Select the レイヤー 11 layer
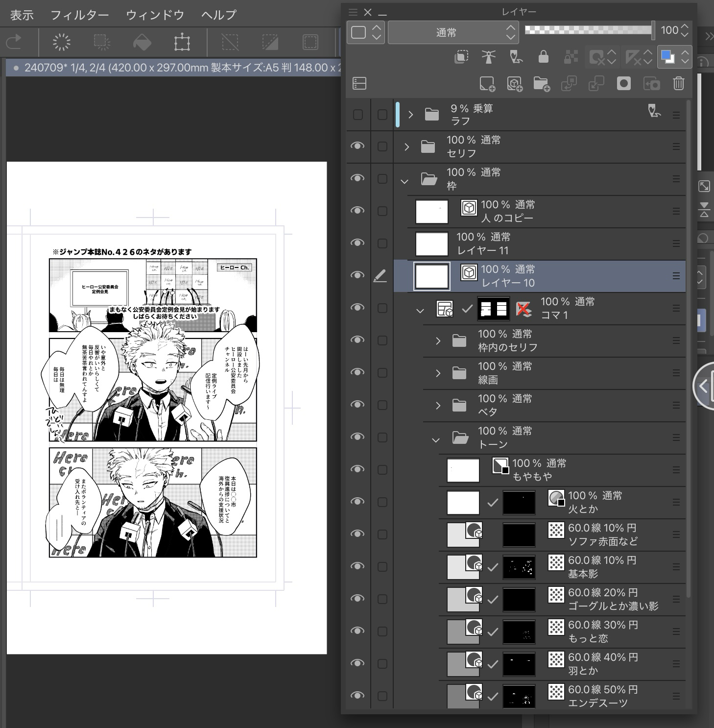Screen dimensions: 714x728 click(539, 243)
